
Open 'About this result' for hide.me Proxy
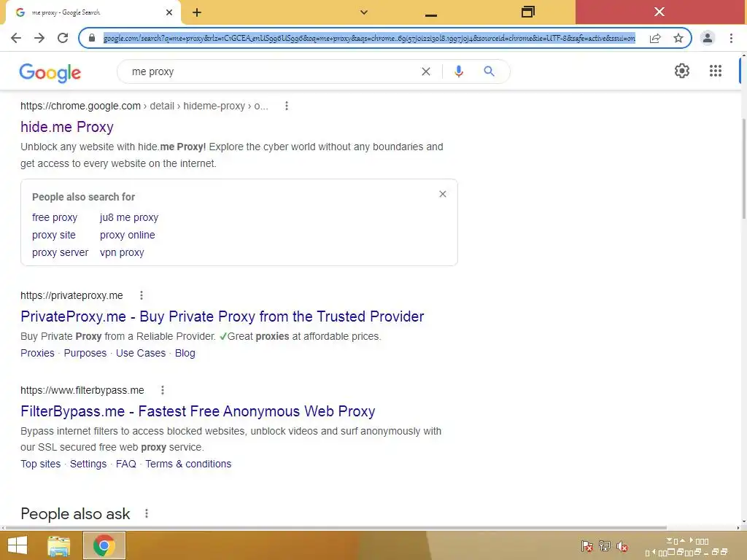(x=286, y=106)
